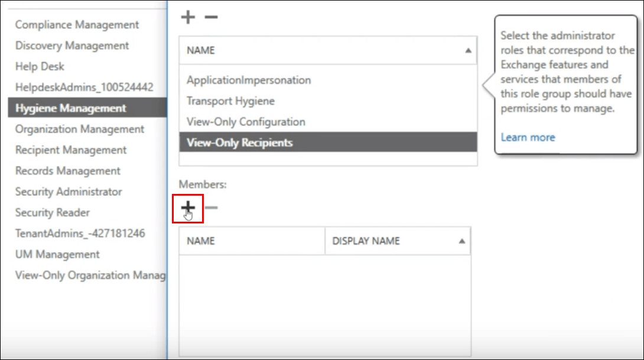This screenshot has width=644, height=360.
Task: Open the Learn more link
Action: pyautogui.click(x=528, y=137)
